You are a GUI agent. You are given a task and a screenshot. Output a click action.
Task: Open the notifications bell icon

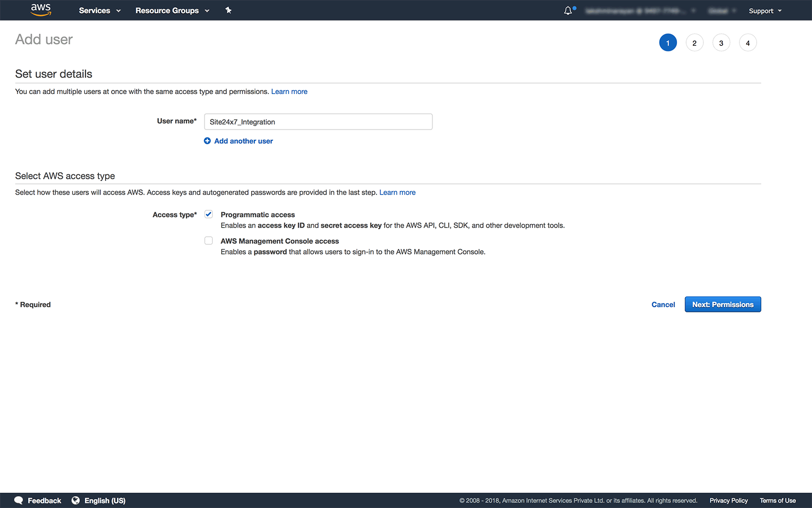567,10
